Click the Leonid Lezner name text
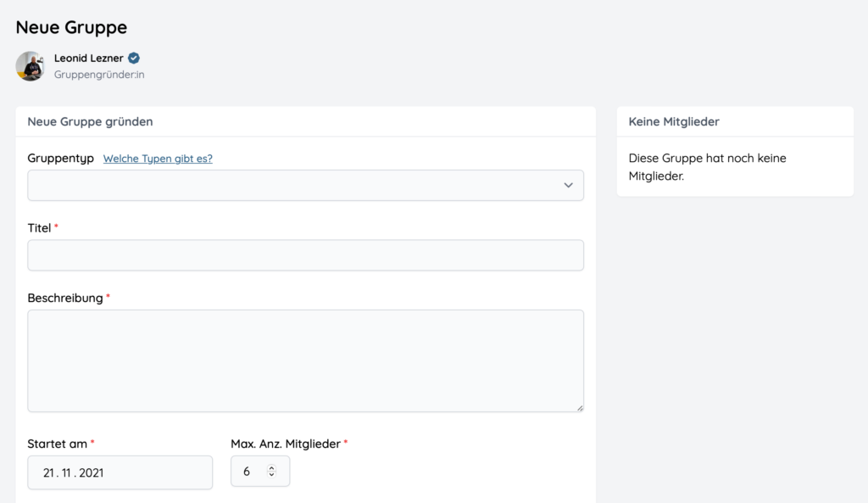 (88, 58)
